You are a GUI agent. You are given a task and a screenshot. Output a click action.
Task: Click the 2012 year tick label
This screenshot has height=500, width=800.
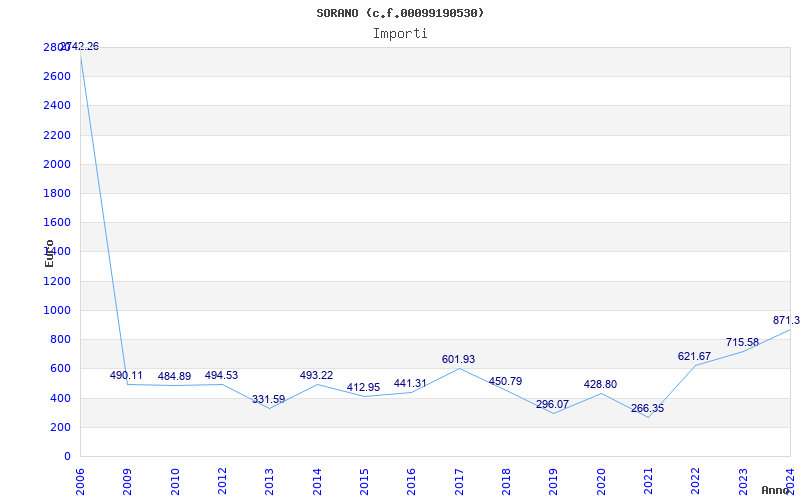point(222,482)
